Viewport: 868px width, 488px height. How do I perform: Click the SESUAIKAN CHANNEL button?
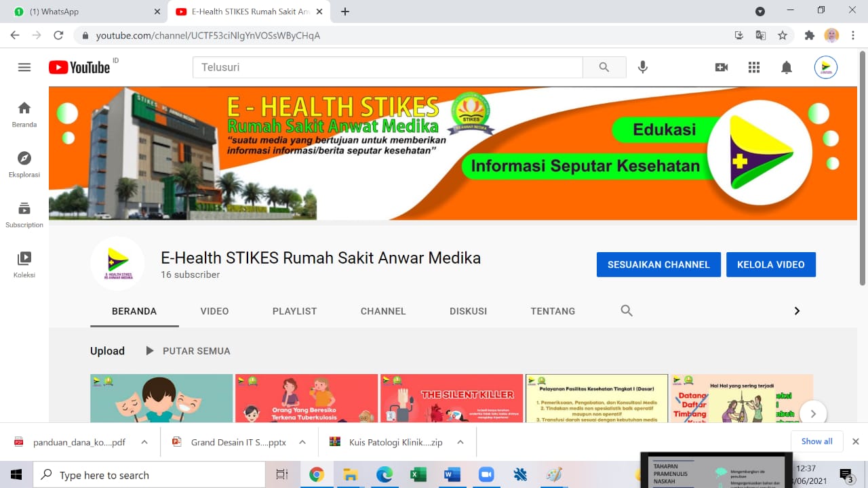click(x=658, y=264)
